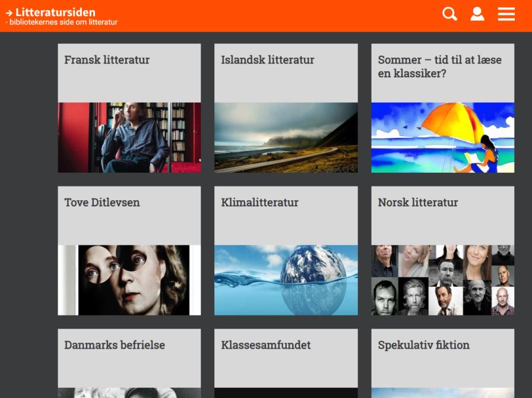This screenshot has width=532, height=398.
Task: Click the Litteratursiden site title
Action: point(57,11)
